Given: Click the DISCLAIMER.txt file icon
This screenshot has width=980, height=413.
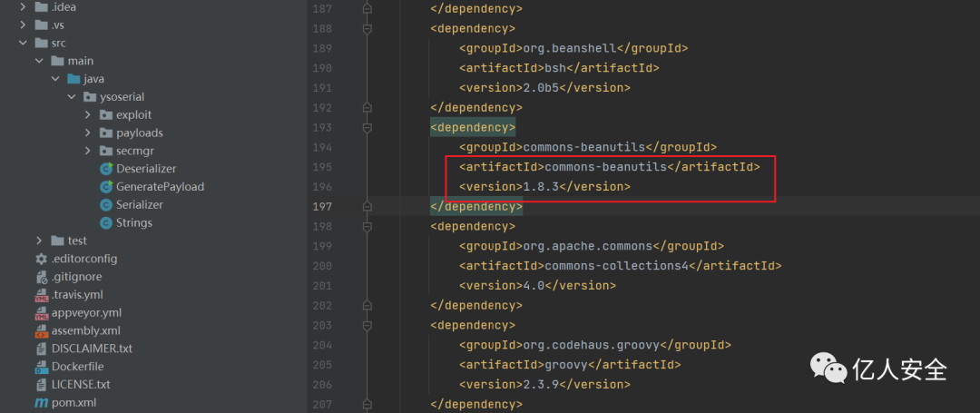Looking at the screenshot, I should (x=41, y=349).
